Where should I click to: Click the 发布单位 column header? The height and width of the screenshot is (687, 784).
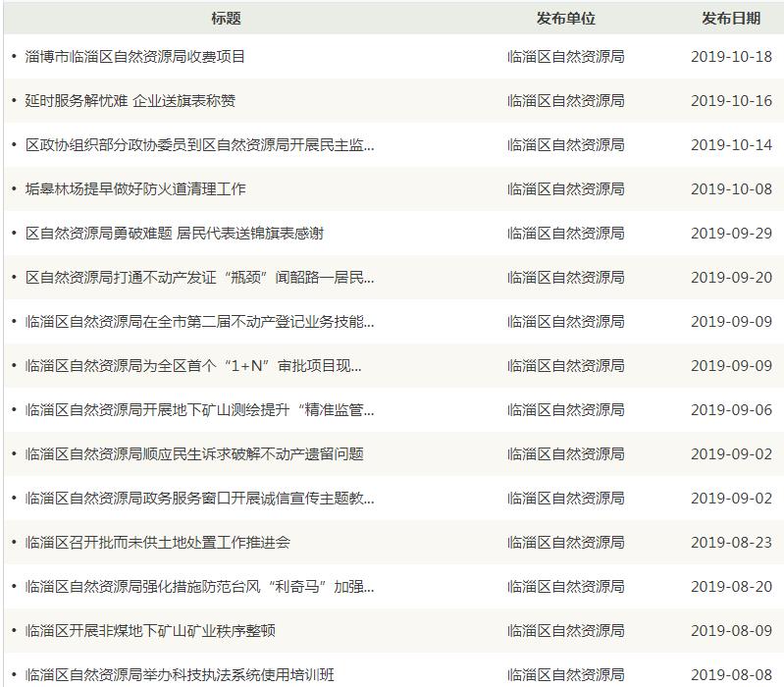[565, 19]
